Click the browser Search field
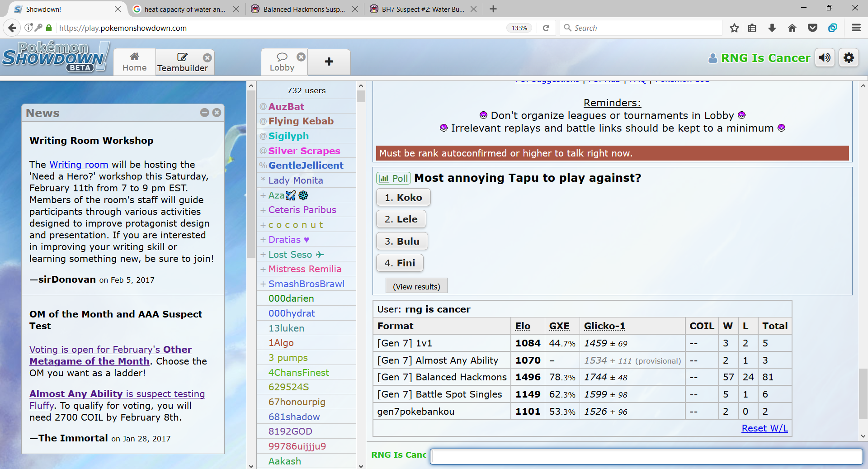This screenshot has height=469, width=868. 641,28
